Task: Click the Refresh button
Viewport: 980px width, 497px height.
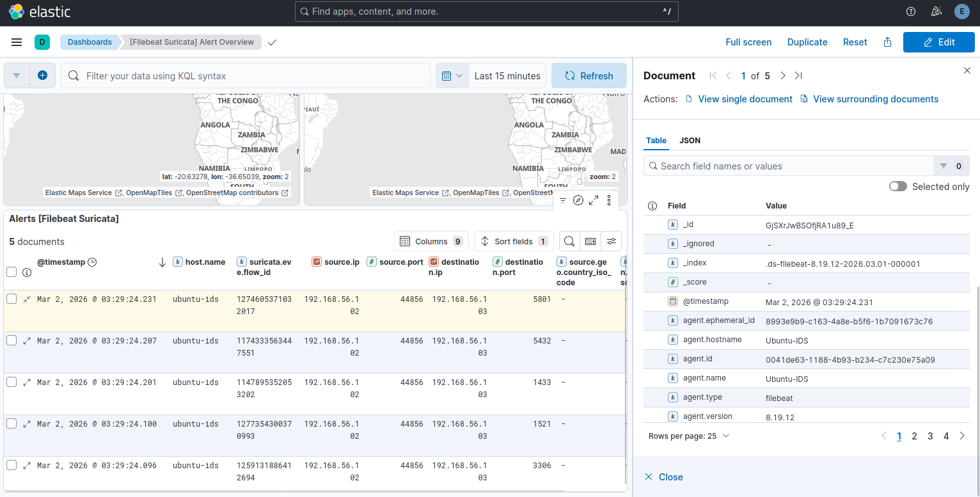Action: click(x=589, y=75)
